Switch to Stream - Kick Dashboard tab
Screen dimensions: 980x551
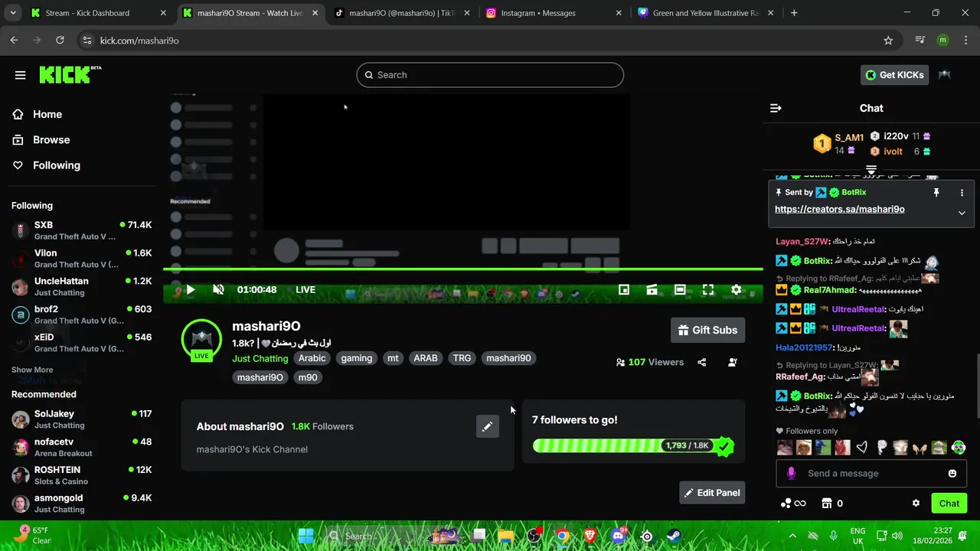point(96,13)
